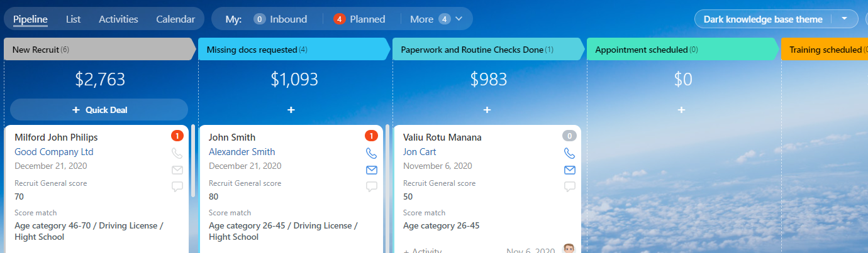Click phone icon on Milford John Philips card
The height and width of the screenshot is (253, 868).
coord(177,153)
